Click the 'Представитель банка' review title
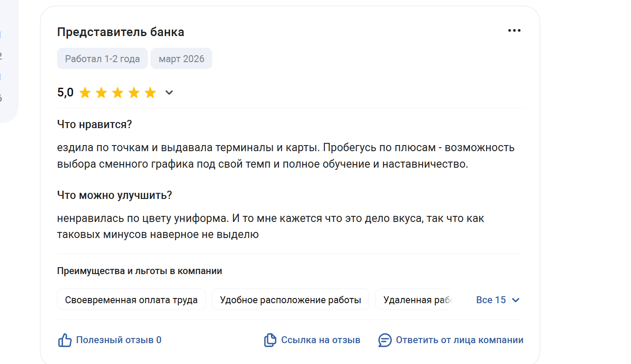631x364 pixels. 120,32
